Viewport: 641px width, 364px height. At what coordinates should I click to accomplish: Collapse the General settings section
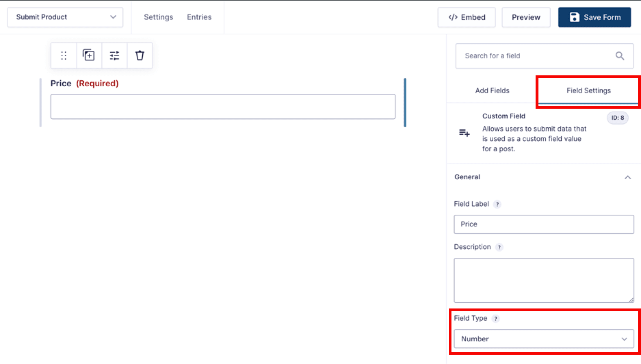click(627, 177)
